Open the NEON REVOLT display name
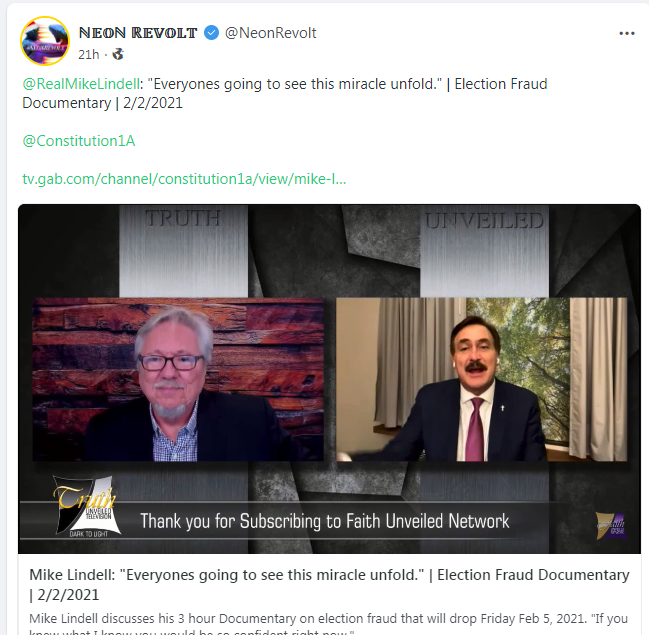Viewport: 649px width, 635px height. (x=138, y=33)
